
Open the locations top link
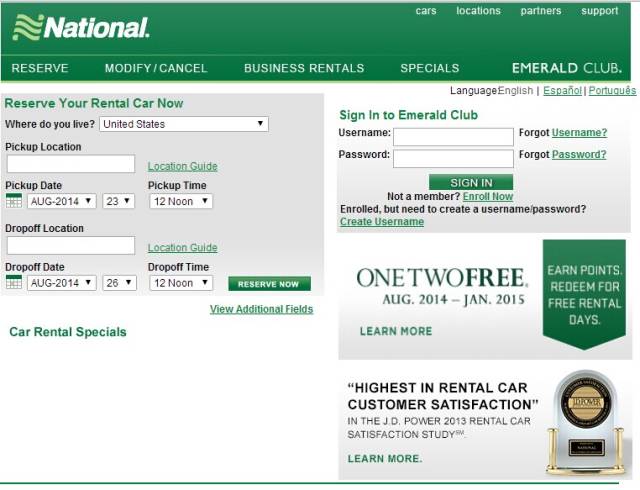click(478, 11)
